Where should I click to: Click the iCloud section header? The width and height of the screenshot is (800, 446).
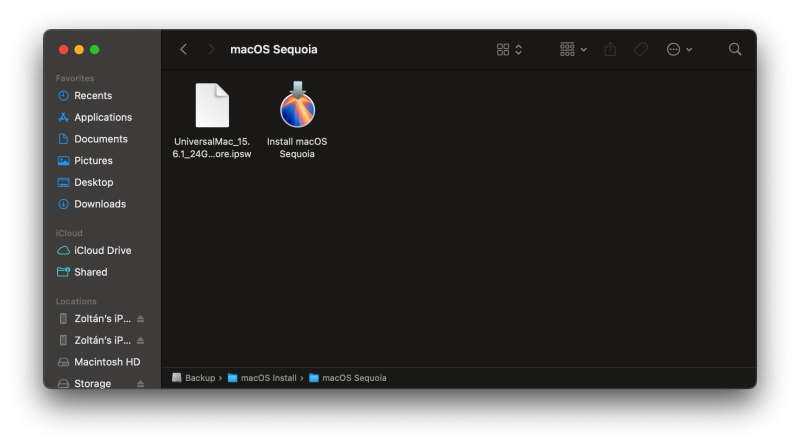[69, 233]
